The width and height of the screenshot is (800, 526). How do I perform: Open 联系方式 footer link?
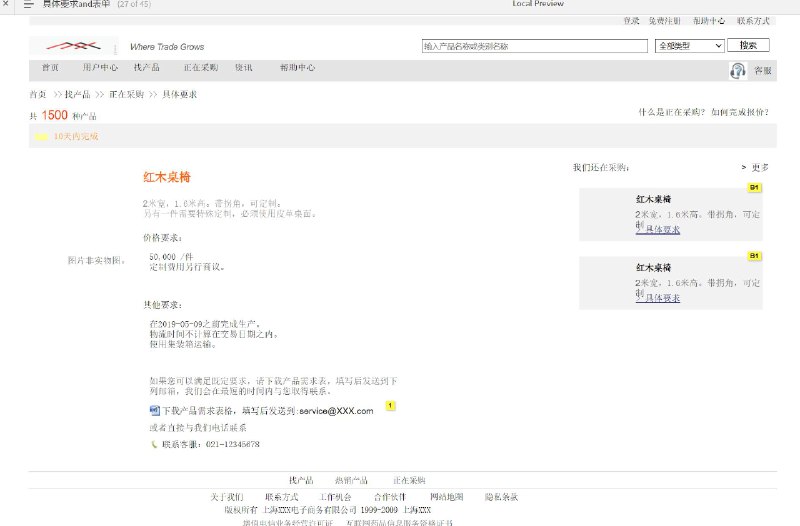click(281, 497)
